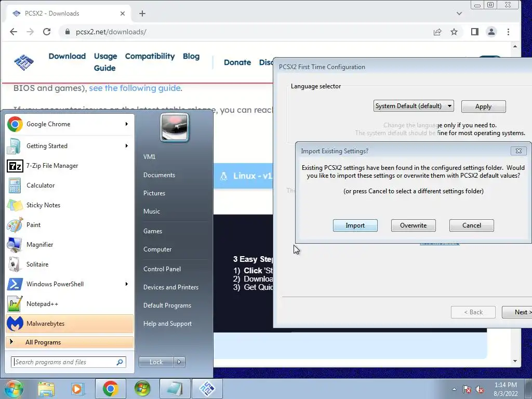532x399 pixels.
Task: Click Apply next to language selector
Action: click(x=484, y=107)
